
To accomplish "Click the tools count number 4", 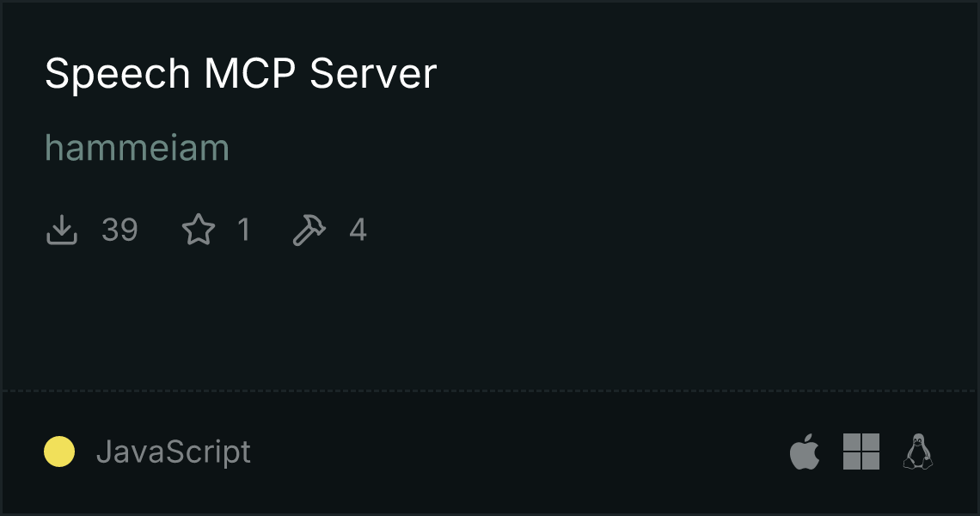I will 358,230.
